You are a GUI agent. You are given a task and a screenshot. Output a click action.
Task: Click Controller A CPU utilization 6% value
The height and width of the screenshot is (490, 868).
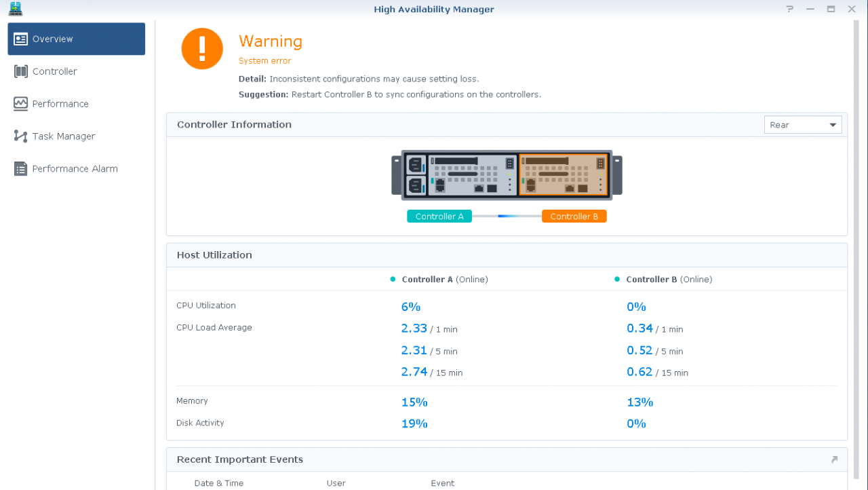pyautogui.click(x=411, y=307)
